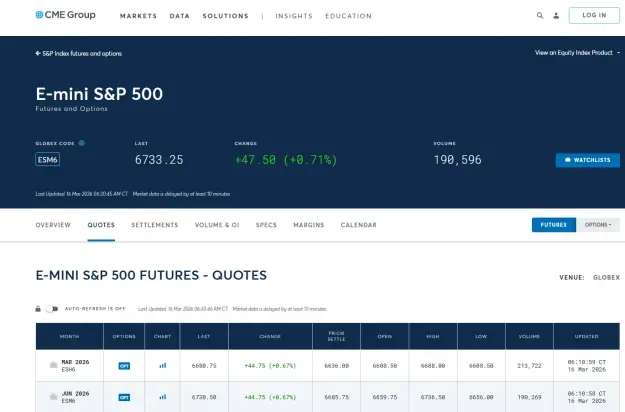Click the banner volume value 190,596
The width and height of the screenshot is (625, 412).
click(458, 160)
